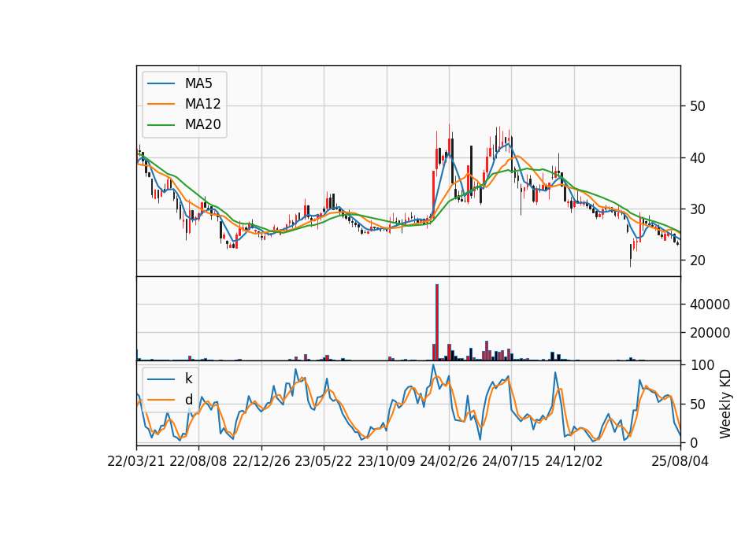Click the price axis value 20
This screenshot has width=756, height=543.
tap(697, 260)
